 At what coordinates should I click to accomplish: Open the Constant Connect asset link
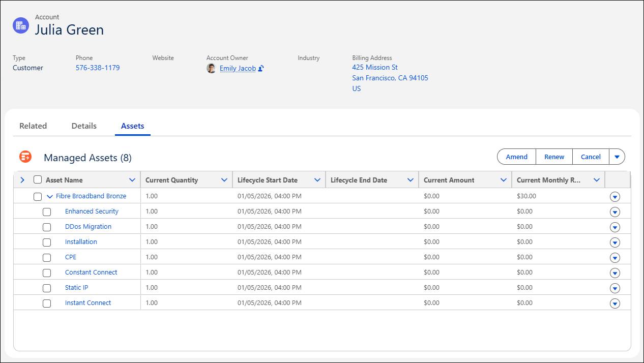tap(91, 272)
